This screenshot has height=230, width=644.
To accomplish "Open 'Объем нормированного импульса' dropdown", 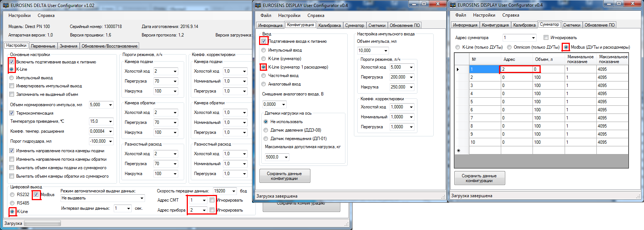I will pos(110,105).
